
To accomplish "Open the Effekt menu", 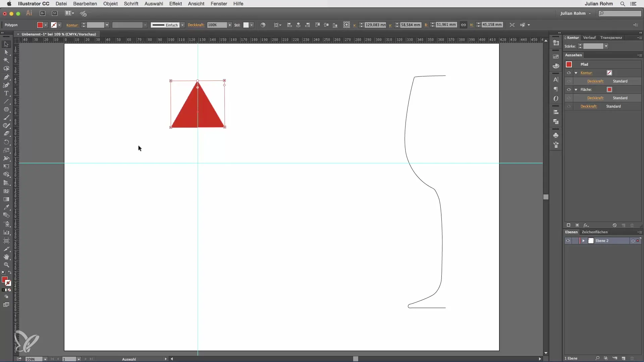I will [175, 4].
